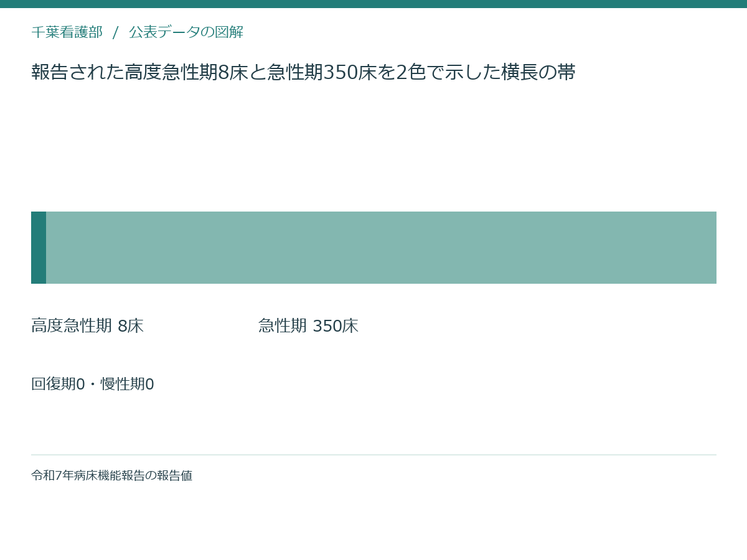Click the 令和7年病床機能報告の報告値 footnote

111,475
